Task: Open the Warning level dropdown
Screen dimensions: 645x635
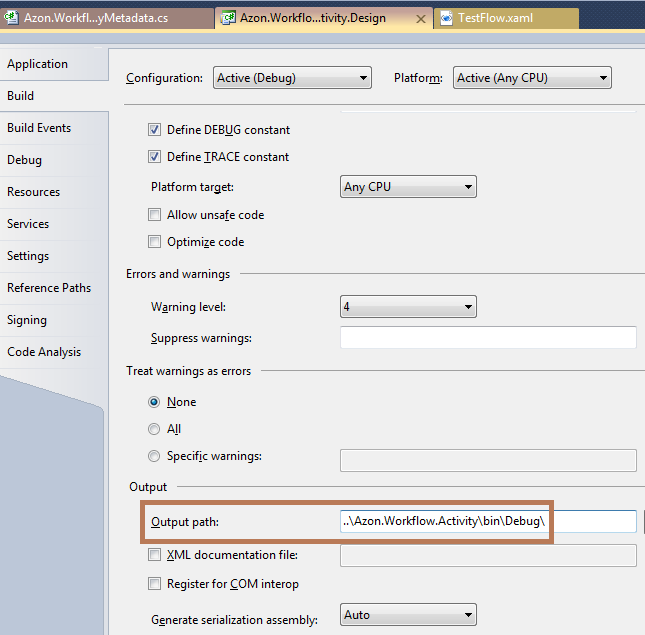Action: pyautogui.click(x=408, y=307)
